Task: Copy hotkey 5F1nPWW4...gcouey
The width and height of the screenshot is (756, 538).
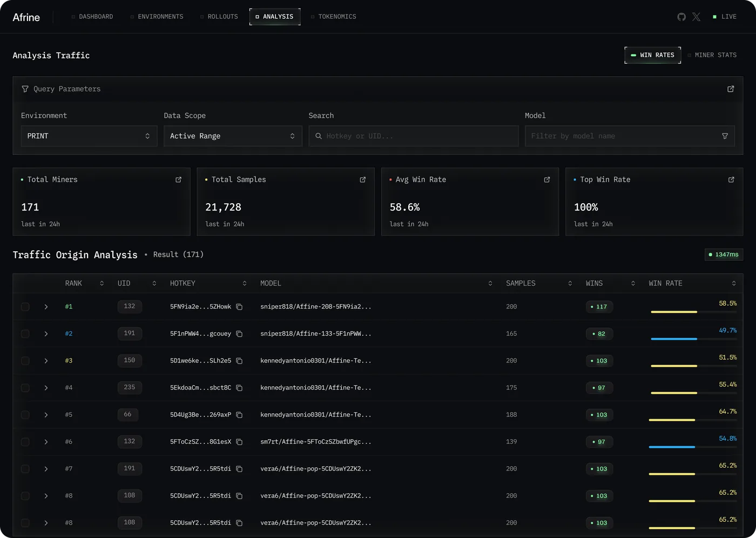Action: pyautogui.click(x=239, y=334)
